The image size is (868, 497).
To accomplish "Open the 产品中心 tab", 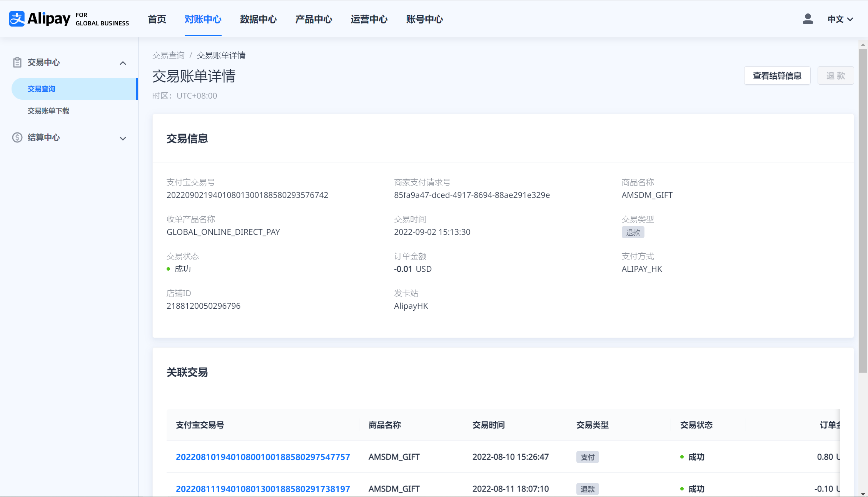I will click(x=314, y=19).
